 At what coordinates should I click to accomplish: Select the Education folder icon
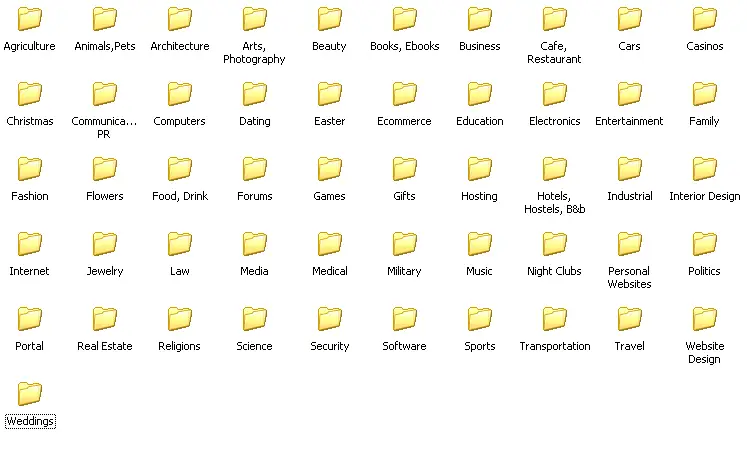coord(480,94)
